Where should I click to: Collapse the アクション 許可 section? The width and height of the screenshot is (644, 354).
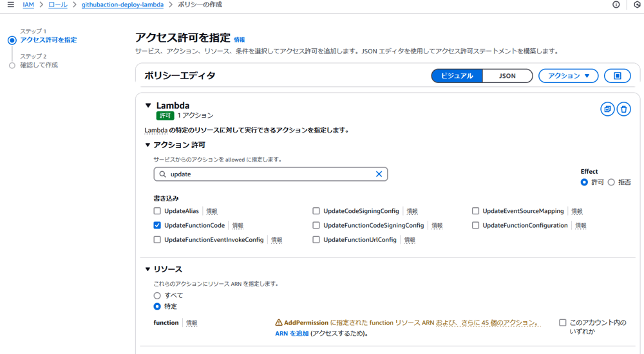[148, 145]
